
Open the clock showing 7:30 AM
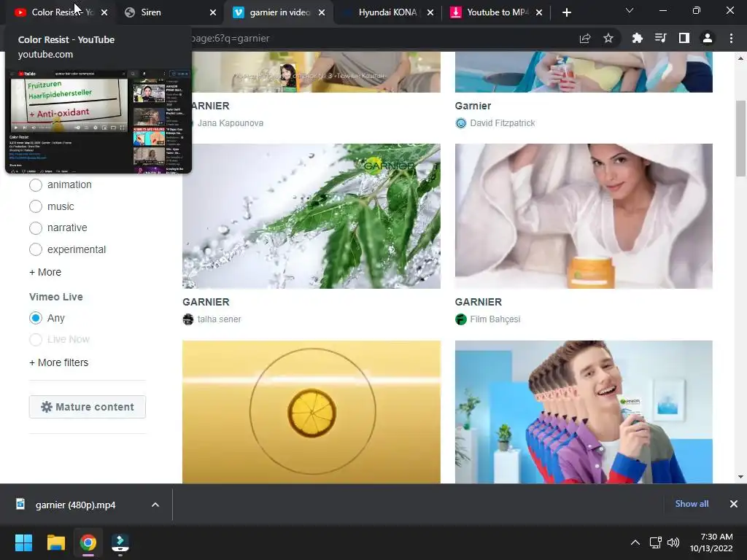click(711, 542)
